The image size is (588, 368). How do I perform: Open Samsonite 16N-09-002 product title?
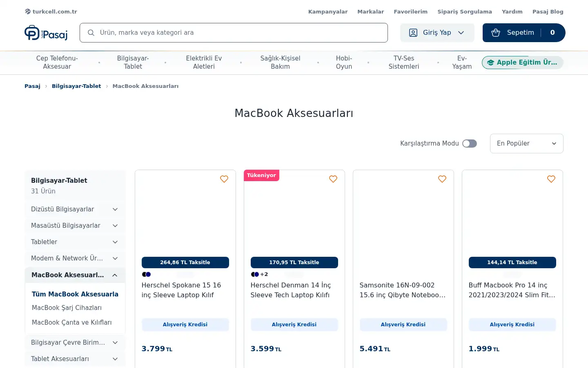pyautogui.click(x=403, y=290)
